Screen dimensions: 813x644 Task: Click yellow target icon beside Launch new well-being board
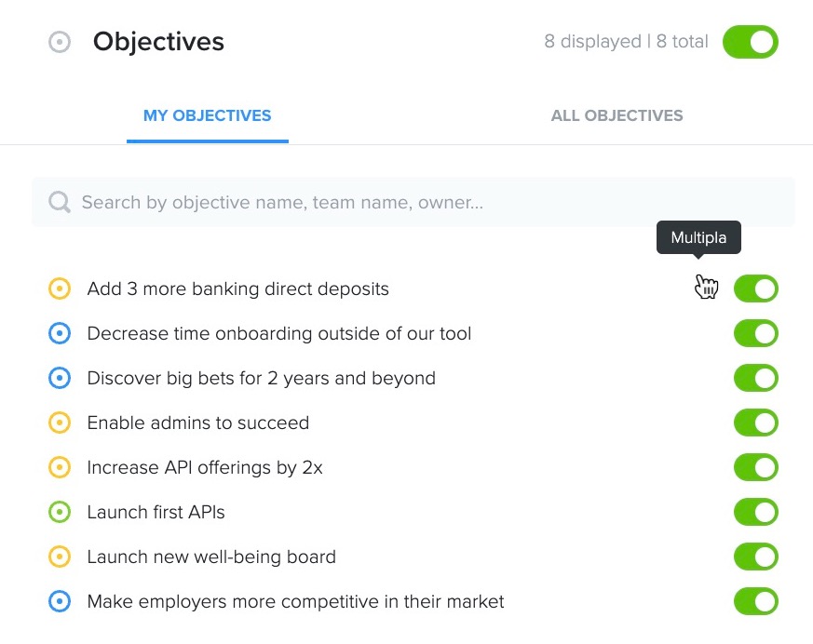(60, 557)
